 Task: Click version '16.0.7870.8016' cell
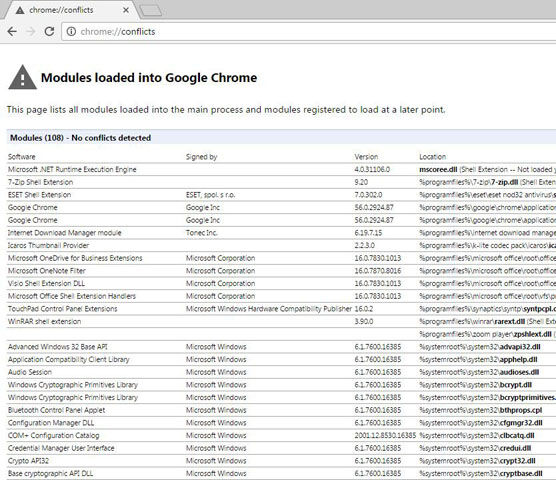click(x=378, y=271)
